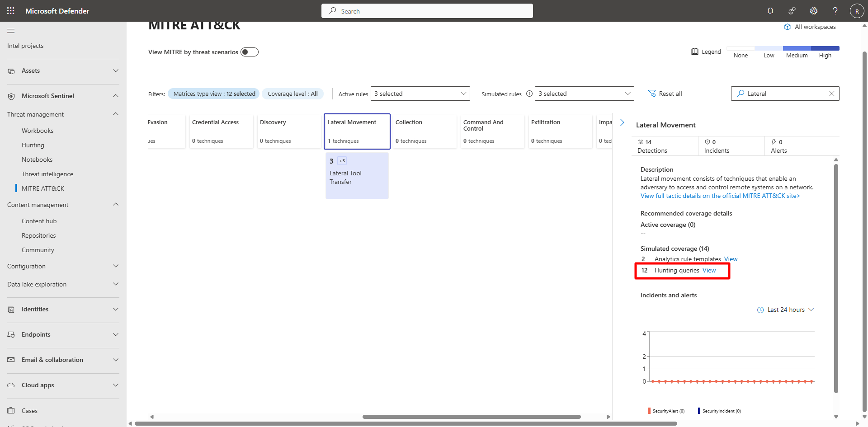Image resolution: width=868 pixels, height=427 pixels.
Task: Open Community in the sidebar
Action: coord(38,250)
